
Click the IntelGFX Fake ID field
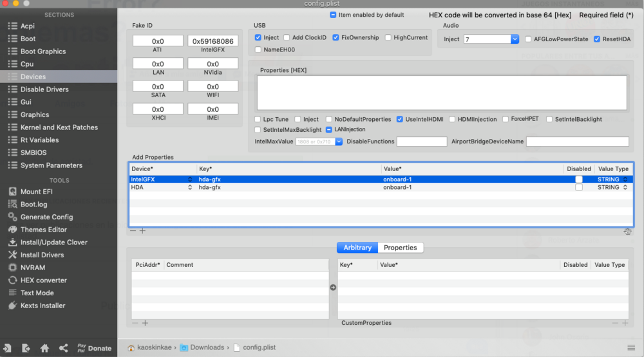click(x=213, y=41)
